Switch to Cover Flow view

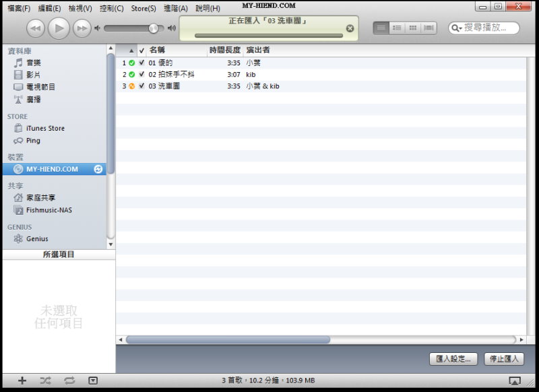tap(429, 28)
